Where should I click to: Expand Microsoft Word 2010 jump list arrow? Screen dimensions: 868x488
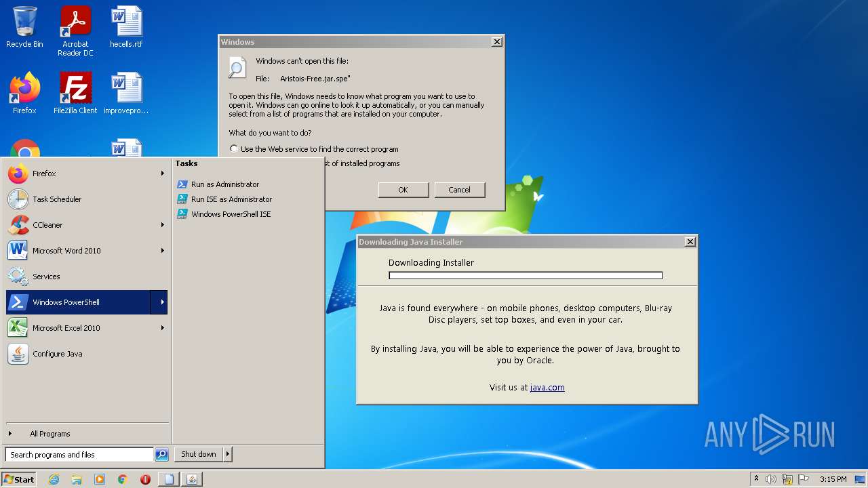pyautogui.click(x=163, y=251)
